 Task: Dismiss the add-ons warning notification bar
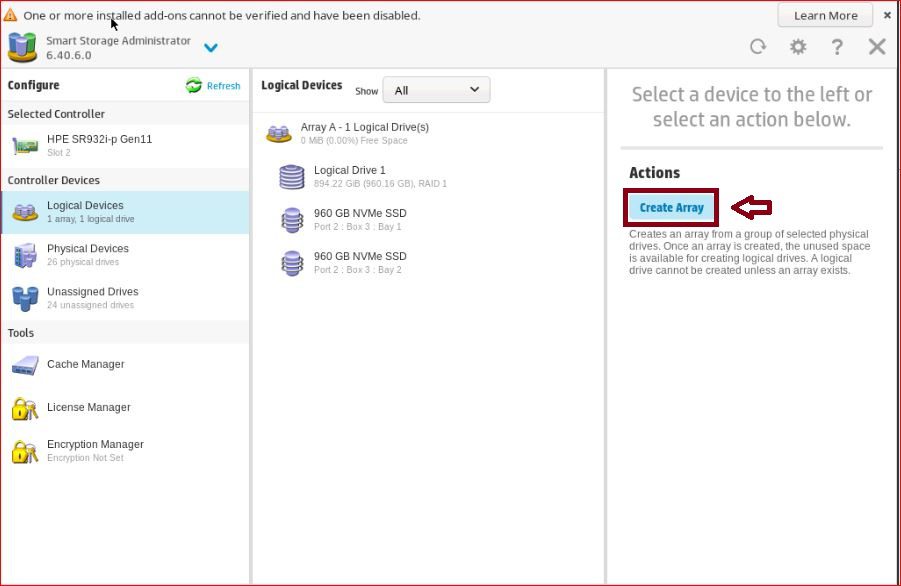pyautogui.click(x=887, y=15)
